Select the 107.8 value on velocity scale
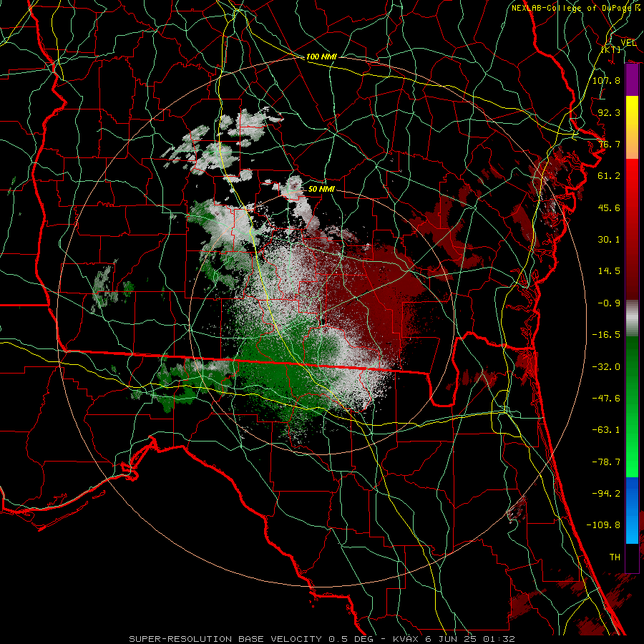Image resolution: width=644 pixels, height=644 pixels. [606, 80]
